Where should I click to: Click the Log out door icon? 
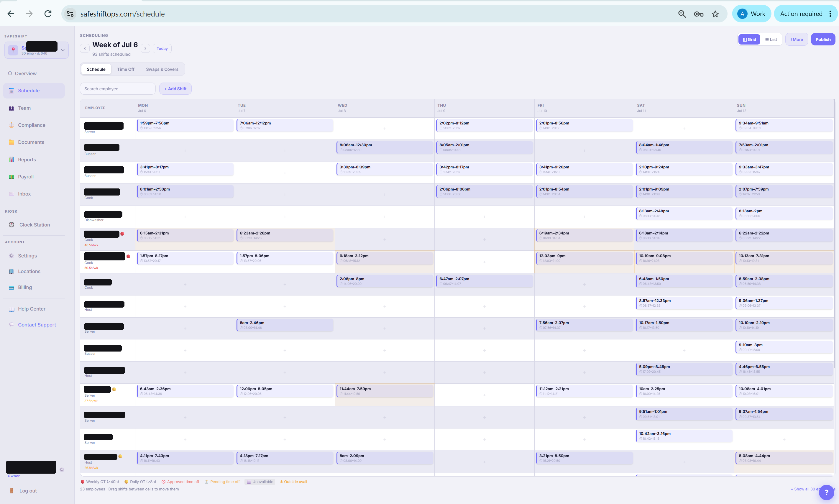[11, 491]
